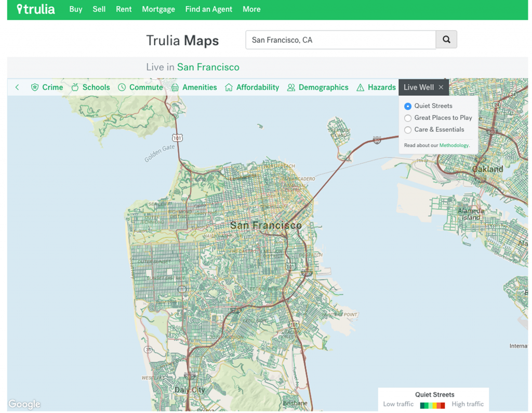
Task: Click the Hunters Point map label
Action: tap(340, 315)
